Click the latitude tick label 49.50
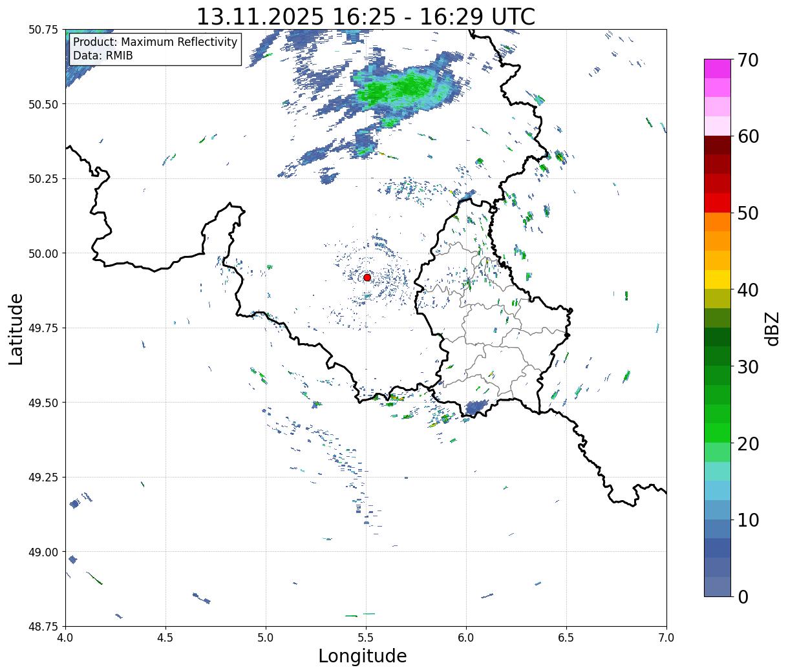This screenshot has height=672, width=788. (x=43, y=403)
